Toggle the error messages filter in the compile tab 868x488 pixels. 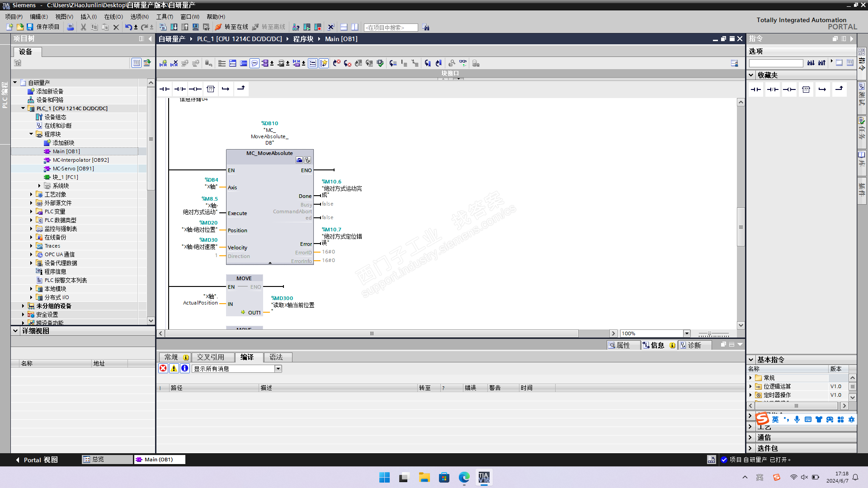(x=163, y=369)
